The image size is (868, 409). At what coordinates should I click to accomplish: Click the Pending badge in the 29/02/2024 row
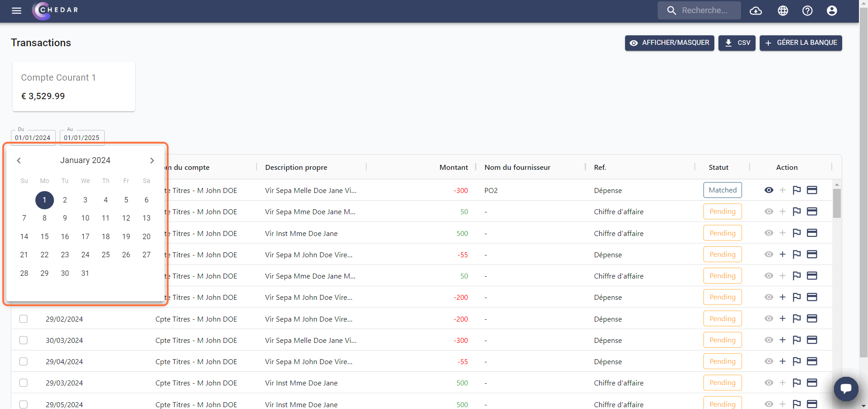coord(723,319)
